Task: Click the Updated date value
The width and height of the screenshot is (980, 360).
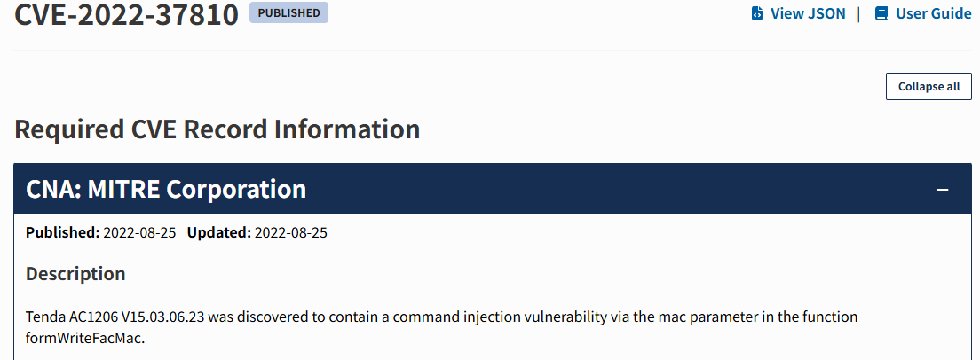Action: tap(290, 233)
